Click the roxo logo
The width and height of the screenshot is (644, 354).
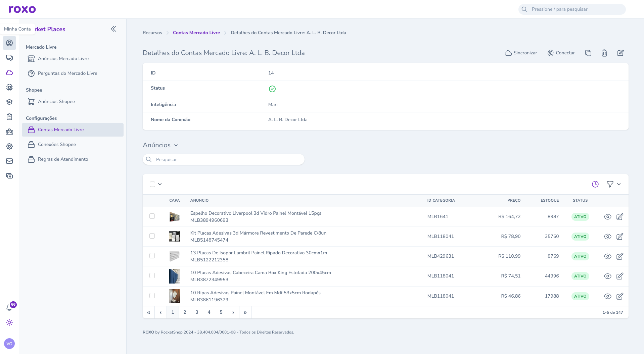point(22,9)
